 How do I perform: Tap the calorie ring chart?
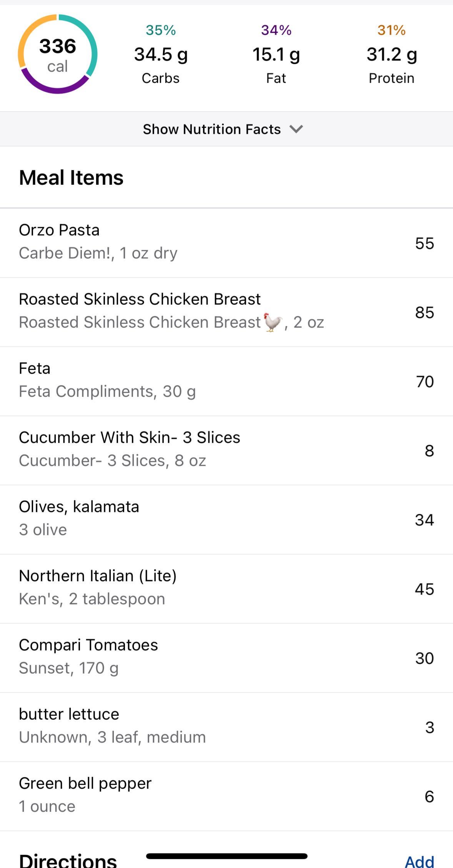pos(58,54)
